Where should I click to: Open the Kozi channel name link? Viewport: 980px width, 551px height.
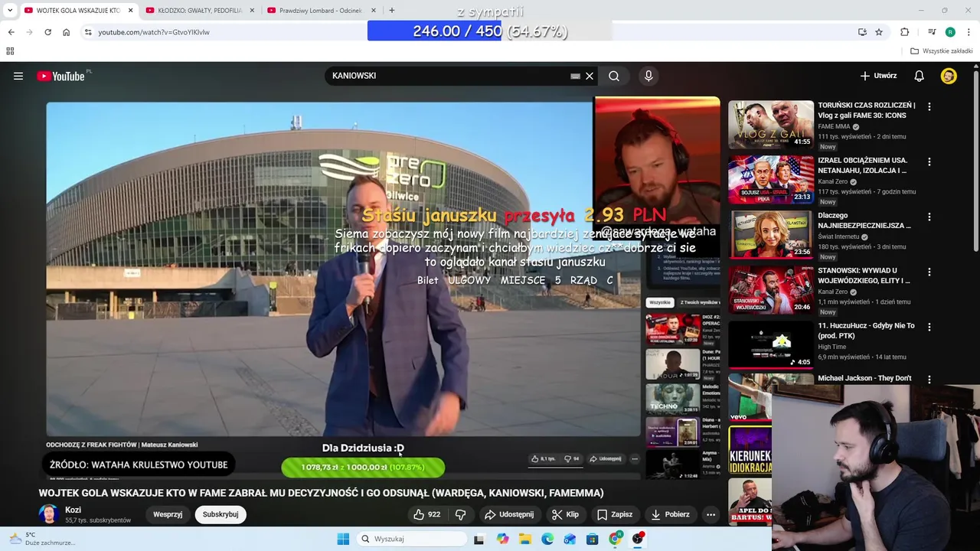pyautogui.click(x=73, y=510)
